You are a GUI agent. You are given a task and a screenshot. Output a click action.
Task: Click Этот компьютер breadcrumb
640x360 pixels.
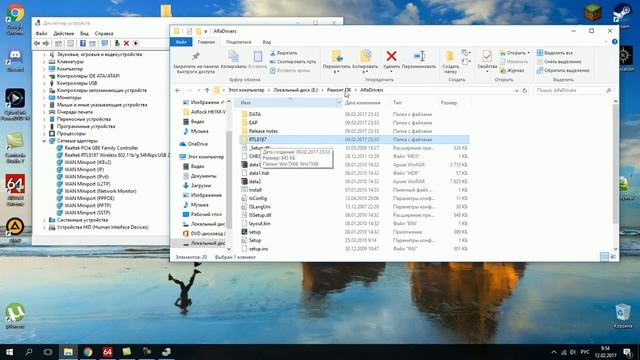tap(246, 90)
